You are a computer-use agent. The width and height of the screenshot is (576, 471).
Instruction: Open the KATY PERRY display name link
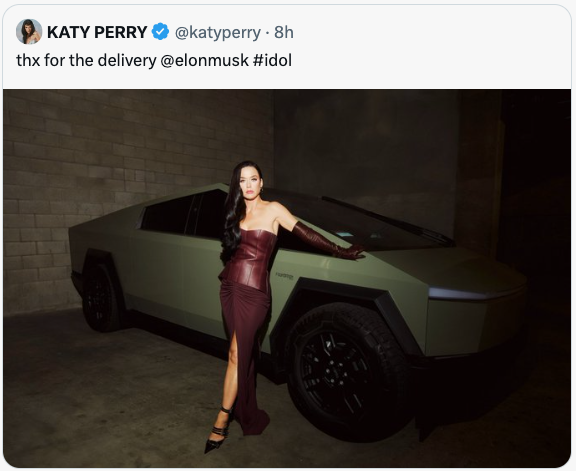click(97, 32)
